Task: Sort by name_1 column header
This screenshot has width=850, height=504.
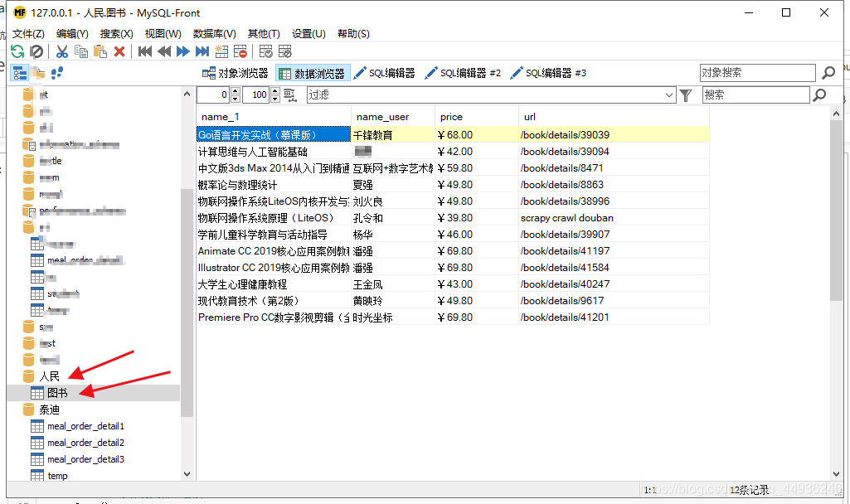Action: [274, 117]
